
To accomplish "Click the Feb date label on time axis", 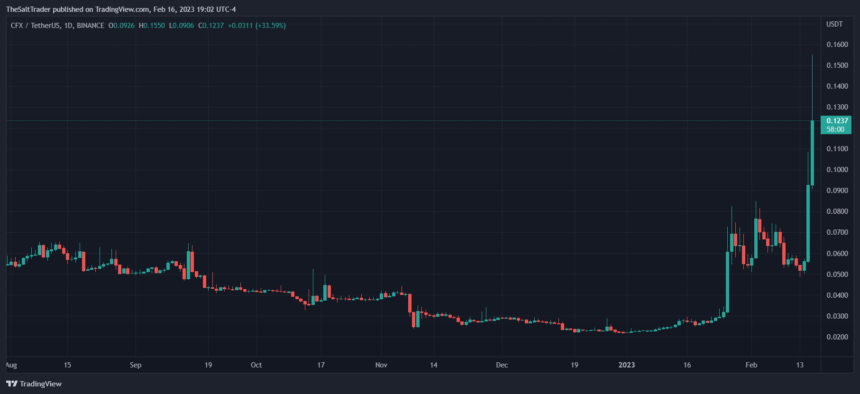I will pos(752,365).
